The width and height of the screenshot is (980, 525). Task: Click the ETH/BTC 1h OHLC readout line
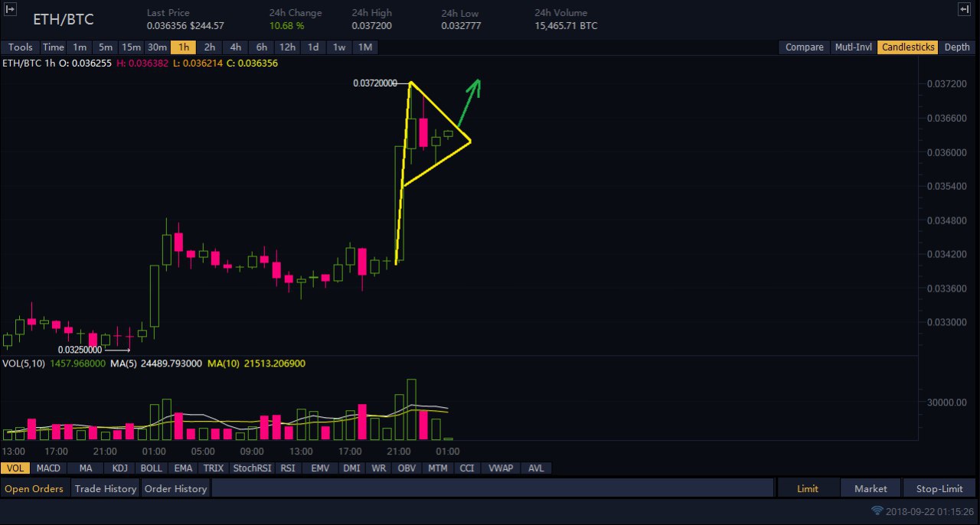coord(140,63)
